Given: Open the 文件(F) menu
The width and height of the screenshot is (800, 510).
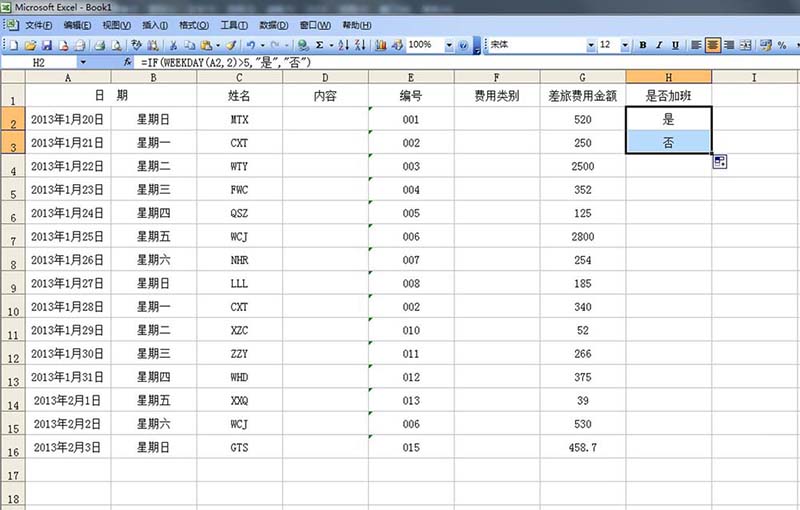Looking at the screenshot, I should tap(38, 25).
